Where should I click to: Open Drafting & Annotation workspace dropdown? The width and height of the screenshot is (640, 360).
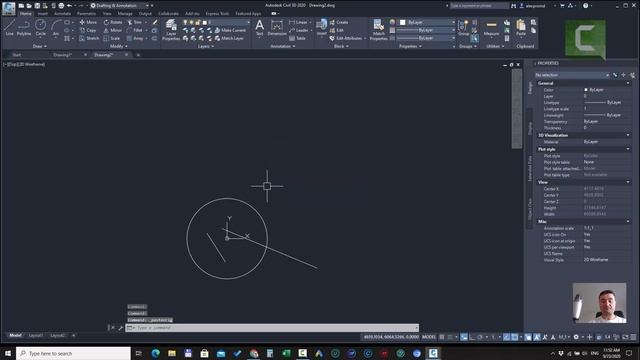(x=120, y=6)
